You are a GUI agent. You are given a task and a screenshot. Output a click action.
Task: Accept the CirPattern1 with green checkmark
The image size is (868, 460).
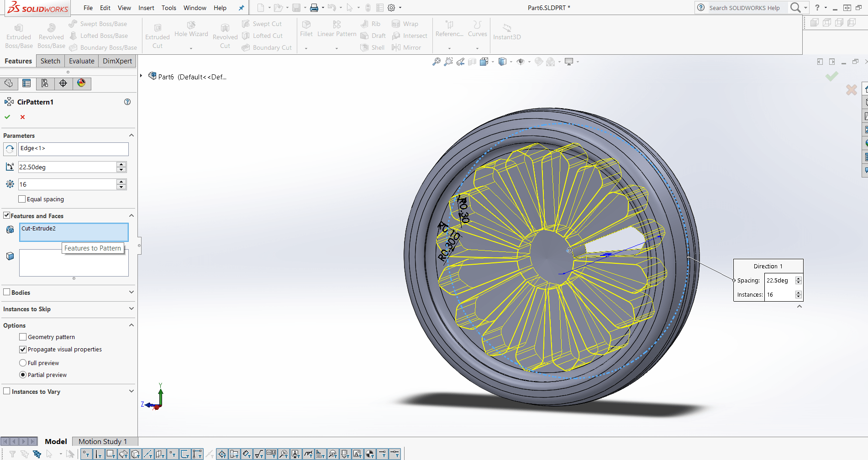7,117
